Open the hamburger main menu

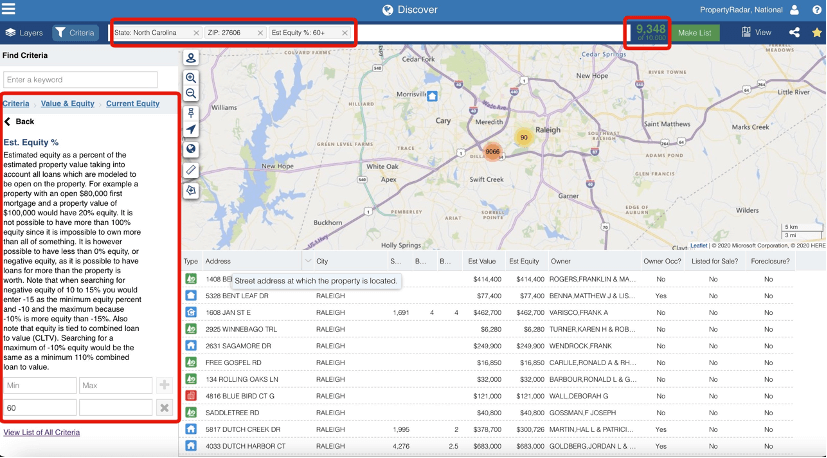pos(8,9)
